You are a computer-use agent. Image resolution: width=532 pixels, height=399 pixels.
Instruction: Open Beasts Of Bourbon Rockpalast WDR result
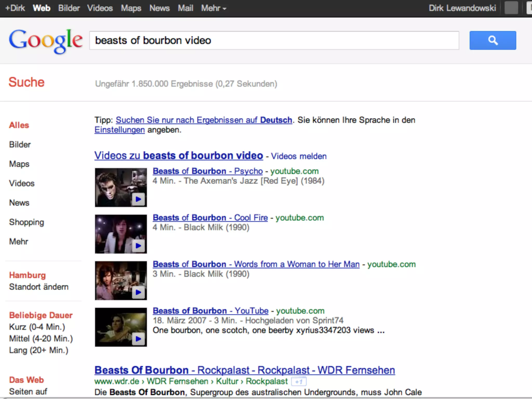244,370
